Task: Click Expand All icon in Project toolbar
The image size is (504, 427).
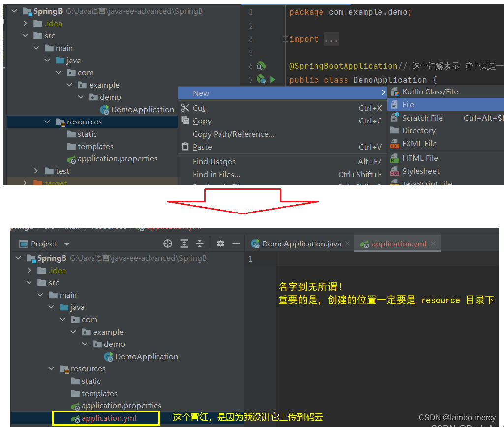Action: click(184, 244)
